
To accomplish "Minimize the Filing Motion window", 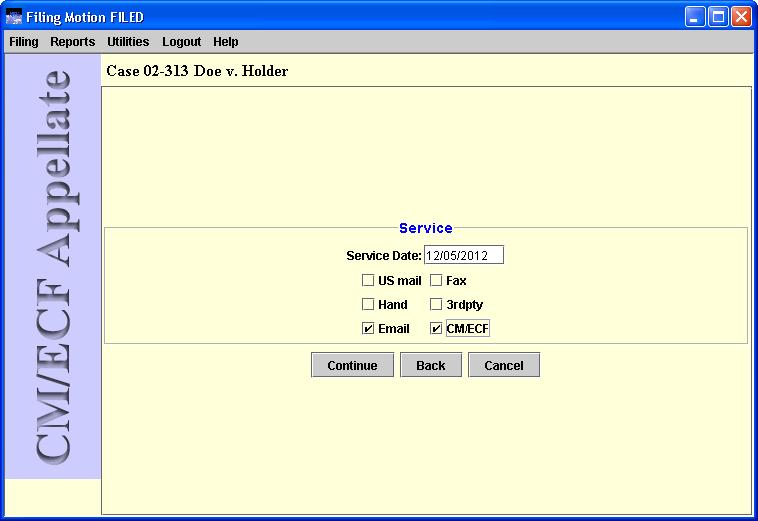I will click(695, 17).
